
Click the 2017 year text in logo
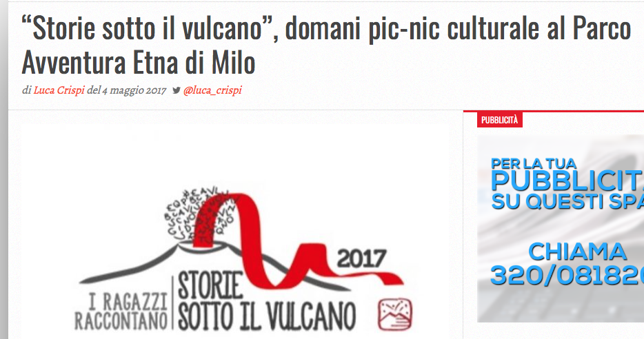point(361,258)
